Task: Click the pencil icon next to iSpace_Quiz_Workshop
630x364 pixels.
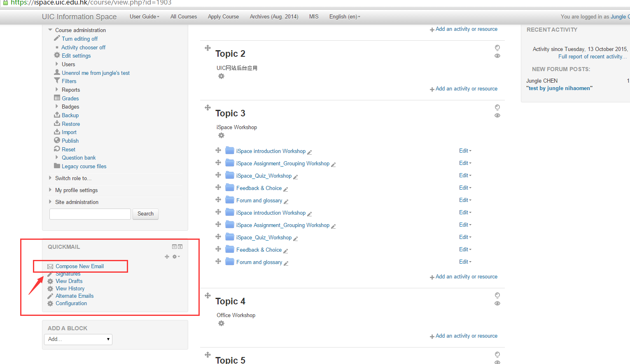Action: click(295, 176)
